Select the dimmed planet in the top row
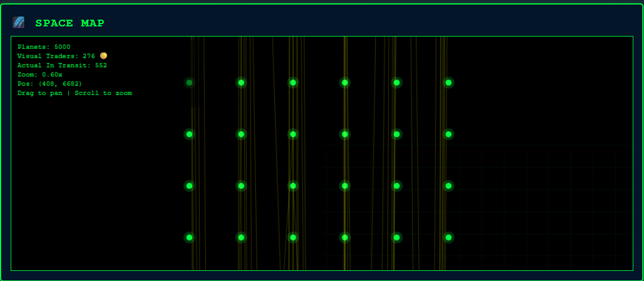This screenshot has height=281, width=644. pos(190,83)
